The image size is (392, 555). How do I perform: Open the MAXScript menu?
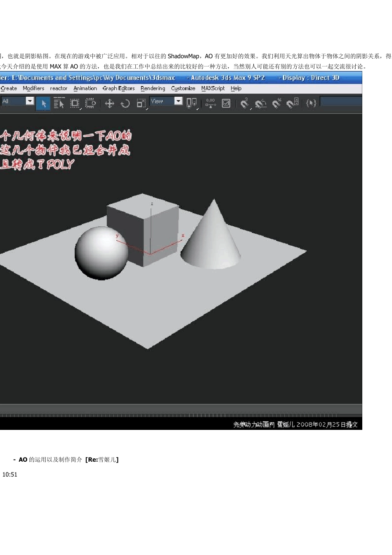tap(213, 88)
